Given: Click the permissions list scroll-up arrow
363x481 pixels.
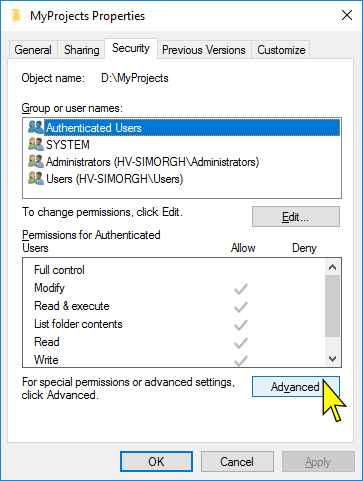Looking at the screenshot, I should [x=332, y=267].
